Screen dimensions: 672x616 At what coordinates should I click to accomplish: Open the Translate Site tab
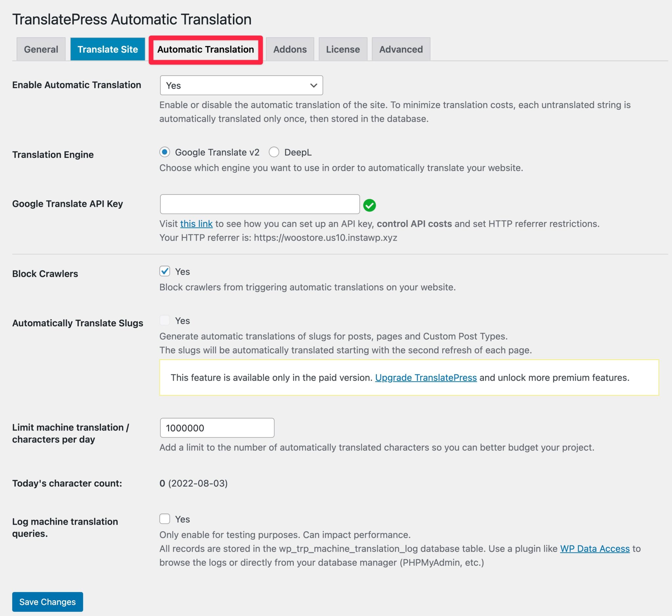click(x=108, y=49)
